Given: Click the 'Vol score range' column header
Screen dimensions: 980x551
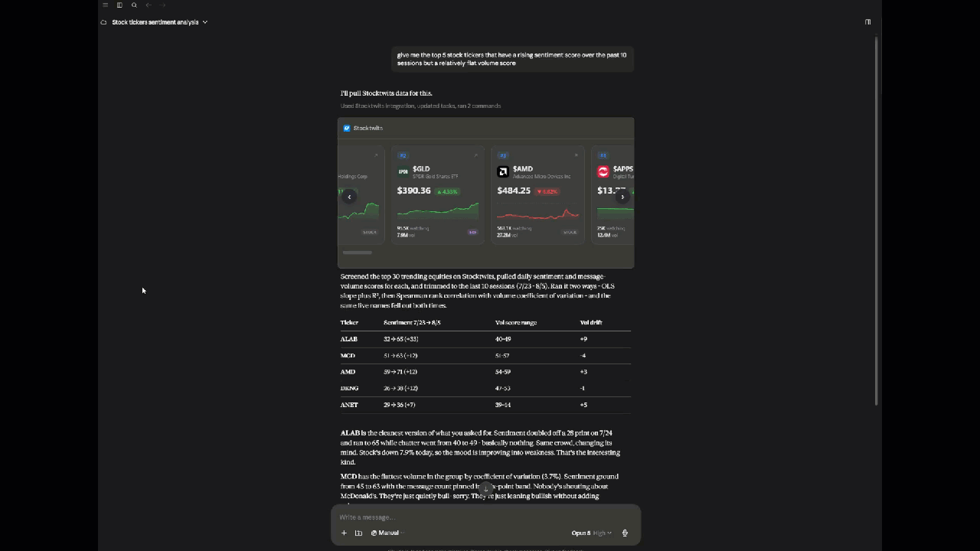Looking at the screenshot, I should 516,322.
